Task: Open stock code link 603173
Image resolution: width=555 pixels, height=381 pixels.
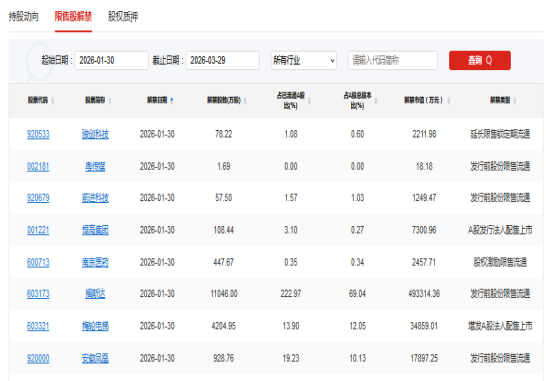Action: (x=38, y=294)
